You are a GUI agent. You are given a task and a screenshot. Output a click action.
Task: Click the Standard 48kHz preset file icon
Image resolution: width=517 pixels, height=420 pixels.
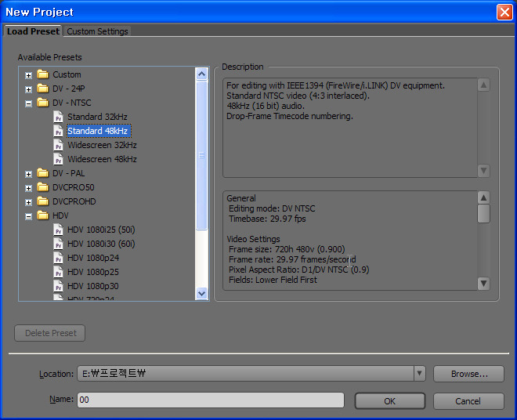coord(59,131)
